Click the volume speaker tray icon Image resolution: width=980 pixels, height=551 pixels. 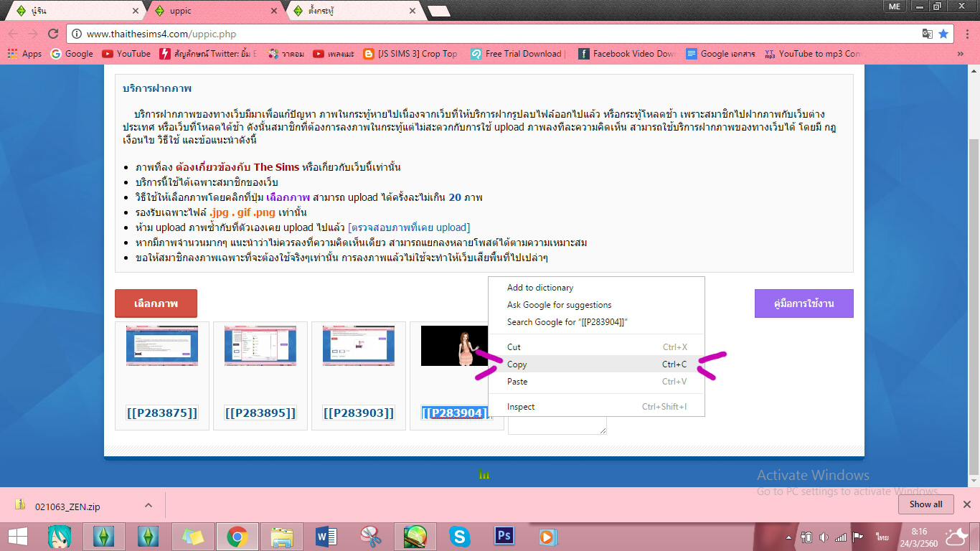[824, 537]
